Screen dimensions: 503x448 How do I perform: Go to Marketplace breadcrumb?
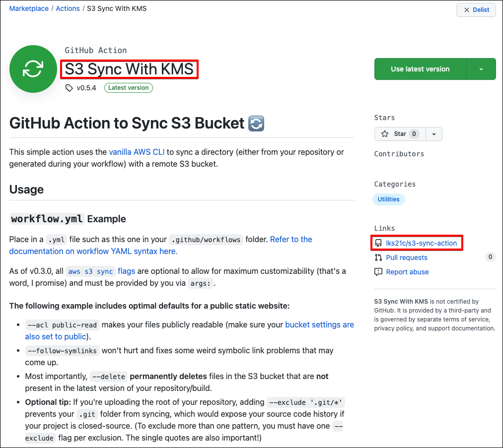29,8
